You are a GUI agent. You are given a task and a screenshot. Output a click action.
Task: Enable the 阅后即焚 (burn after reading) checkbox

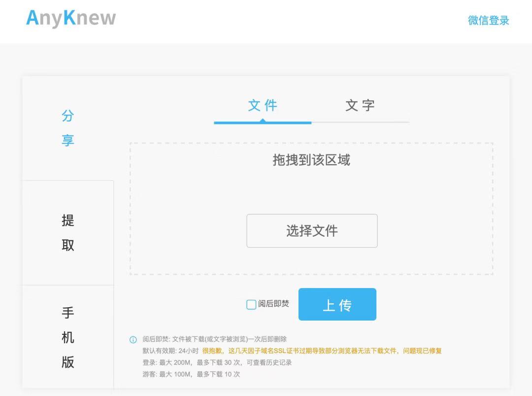click(x=251, y=305)
